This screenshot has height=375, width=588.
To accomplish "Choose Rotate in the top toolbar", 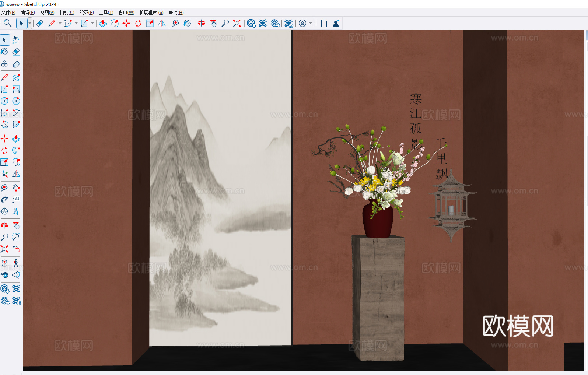I will click(x=138, y=23).
